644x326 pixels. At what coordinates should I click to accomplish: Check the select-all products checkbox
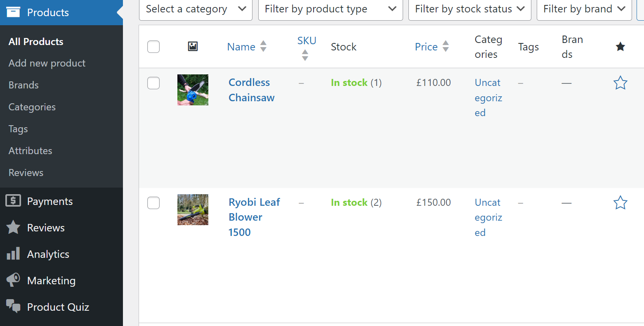(153, 47)
